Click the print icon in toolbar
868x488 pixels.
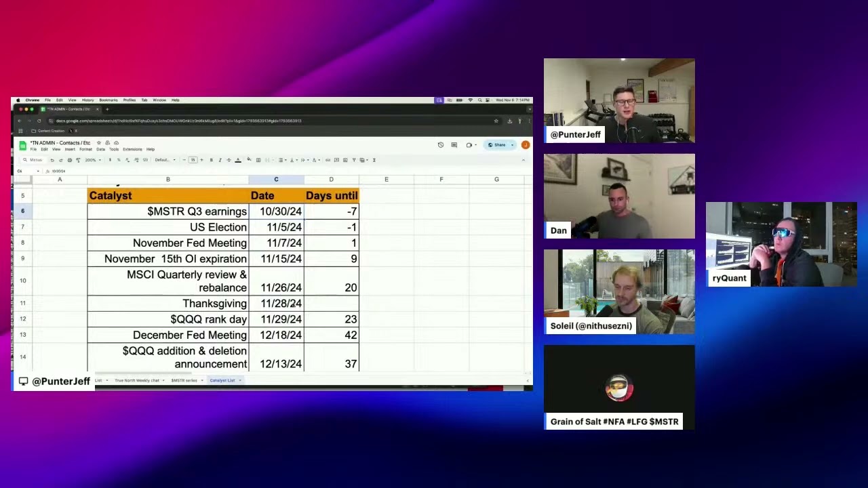[69, 160]
